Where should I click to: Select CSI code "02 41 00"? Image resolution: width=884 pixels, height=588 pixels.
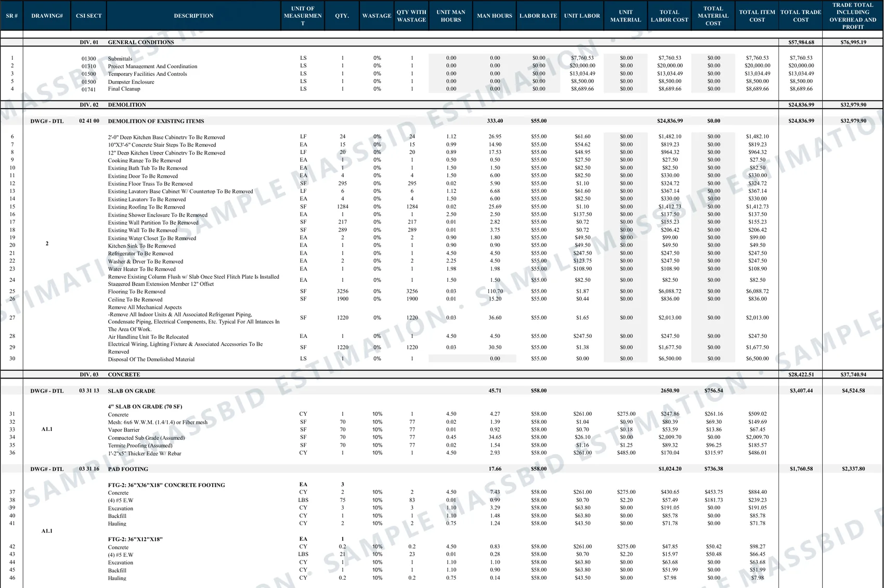89,121
